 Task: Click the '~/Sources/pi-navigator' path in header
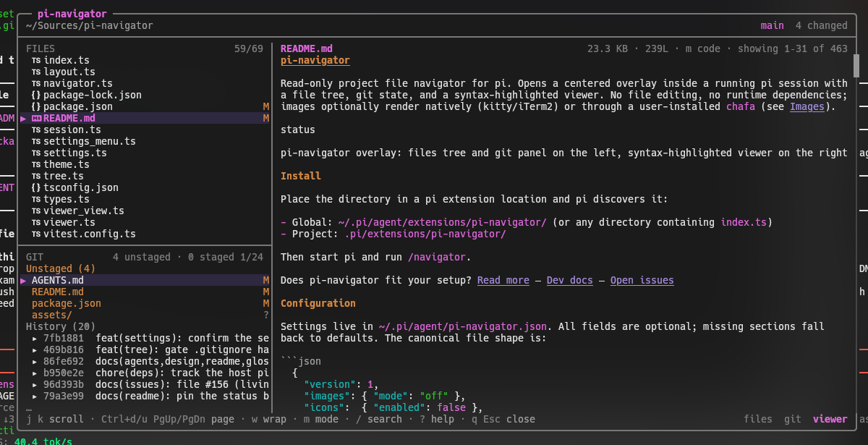point(90,26)
